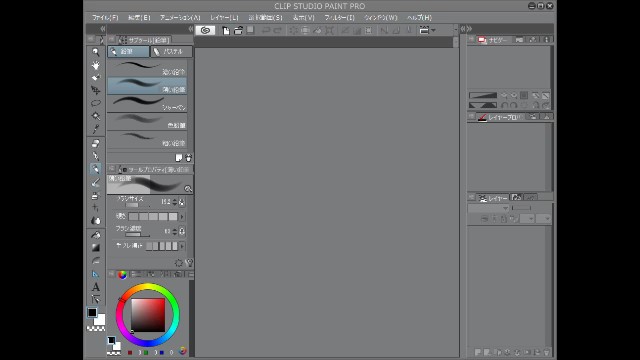Open the ナビゲーター panel tab
The height and width of the screenshot is (360, 640).
coord(493,40)
